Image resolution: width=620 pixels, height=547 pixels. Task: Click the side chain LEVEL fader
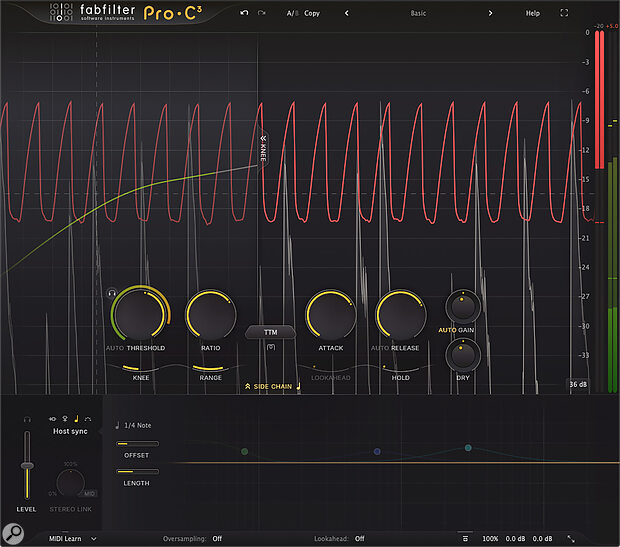(x=27, y=465)
